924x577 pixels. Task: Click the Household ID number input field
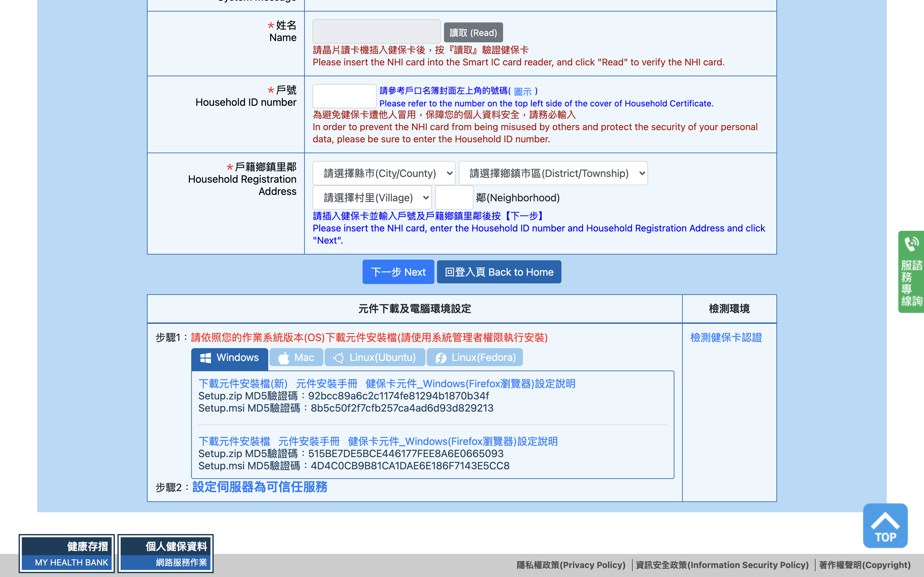click(x=344, y=96)
